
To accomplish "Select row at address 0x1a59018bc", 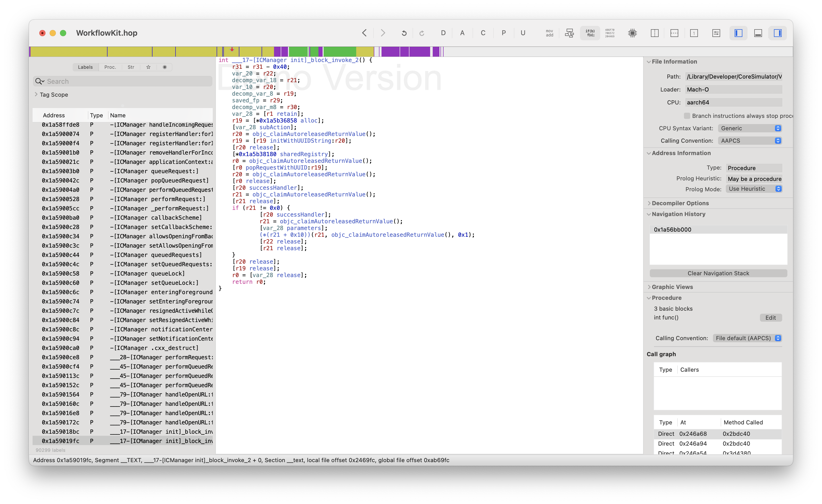I will click(123, 431).
